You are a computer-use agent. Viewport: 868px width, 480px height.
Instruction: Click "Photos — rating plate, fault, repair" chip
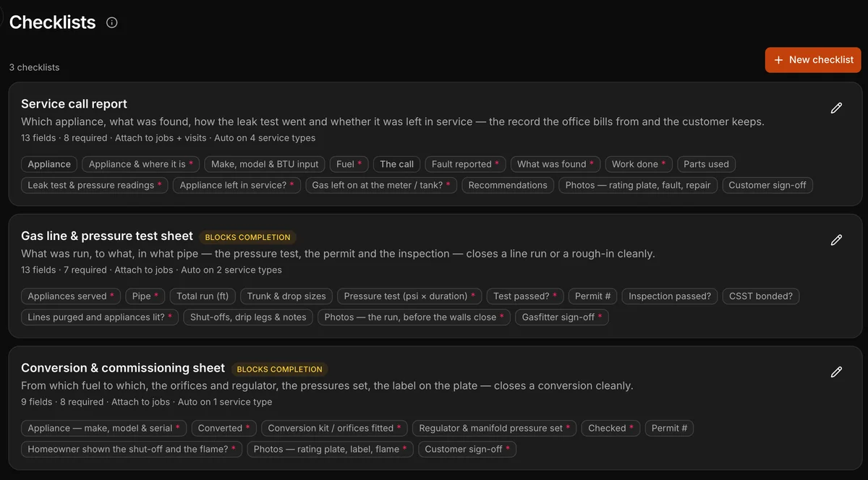click(638, 185)
